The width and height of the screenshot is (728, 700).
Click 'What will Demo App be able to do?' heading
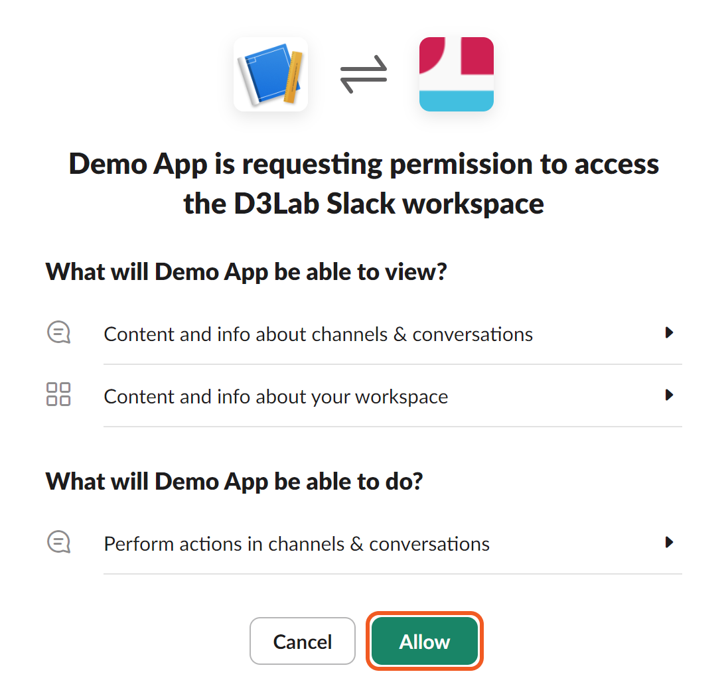click(234, 482)
